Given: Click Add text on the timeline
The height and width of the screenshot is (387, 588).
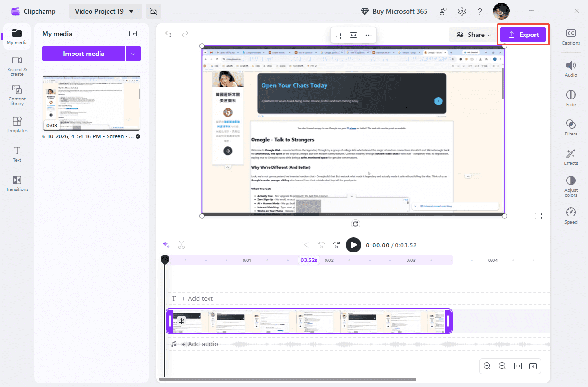Looking at the screenshot, I should [x=198, y=298].
